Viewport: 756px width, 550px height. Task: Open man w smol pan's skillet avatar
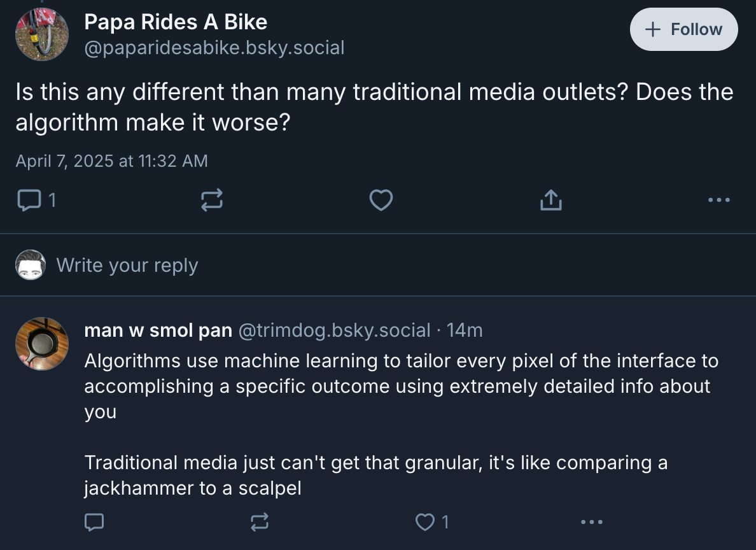[x=42, y=344]
